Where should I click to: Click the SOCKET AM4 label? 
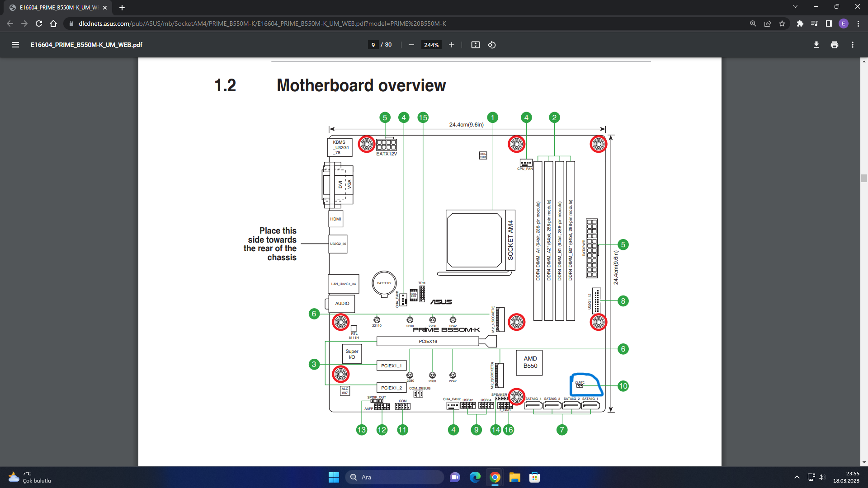510,240
